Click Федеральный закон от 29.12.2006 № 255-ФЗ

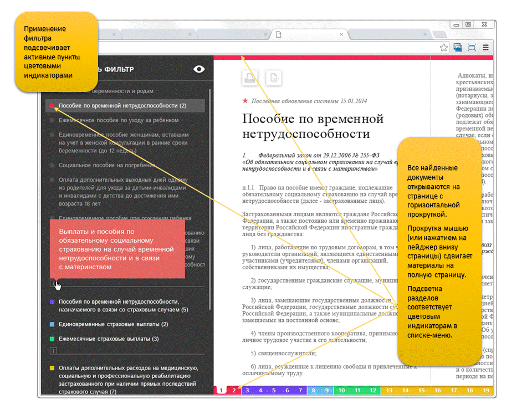coord(319,155)
